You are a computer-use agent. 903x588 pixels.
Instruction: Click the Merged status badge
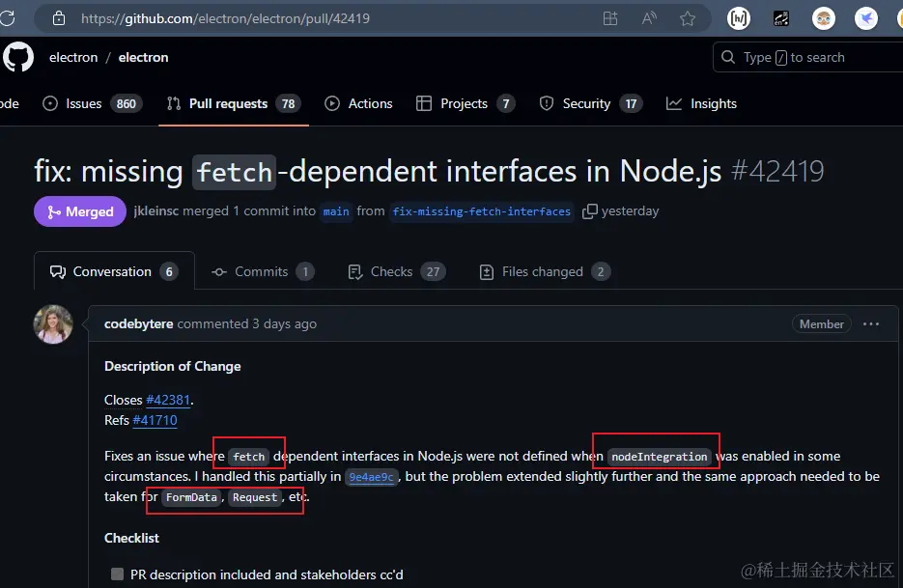coord(80,211)
